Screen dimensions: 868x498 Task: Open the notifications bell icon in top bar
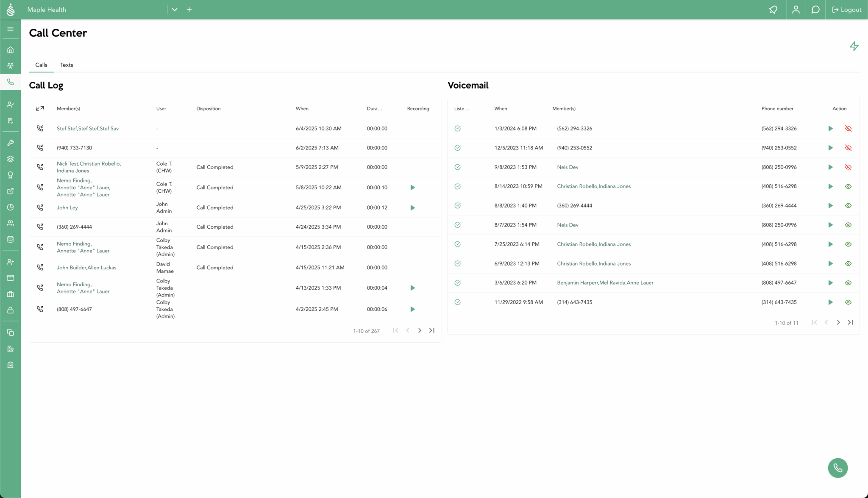tap(773, 9)
